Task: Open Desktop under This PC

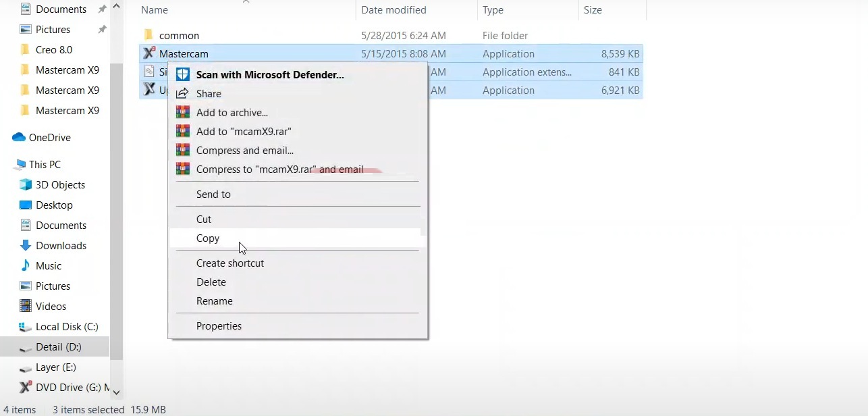Action: point(54,205)
